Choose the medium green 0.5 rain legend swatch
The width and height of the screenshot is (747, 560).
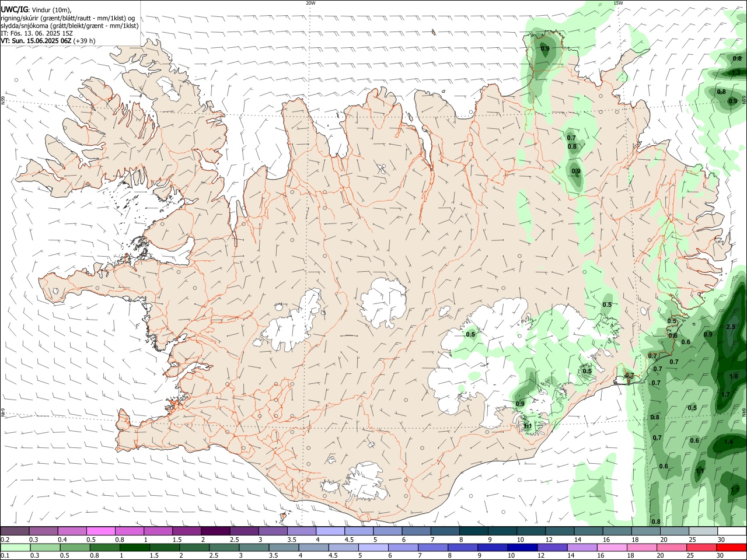pyautogui.click(x=75, y=547)
